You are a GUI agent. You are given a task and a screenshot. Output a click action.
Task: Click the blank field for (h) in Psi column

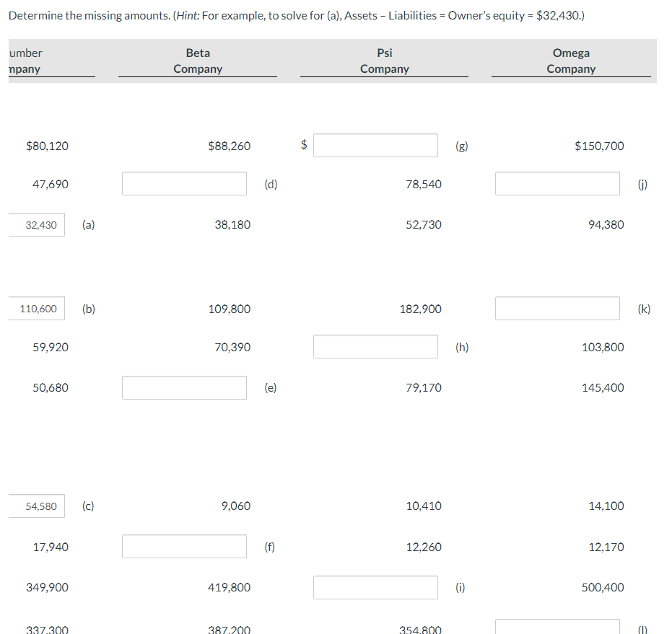coord(375,346)
